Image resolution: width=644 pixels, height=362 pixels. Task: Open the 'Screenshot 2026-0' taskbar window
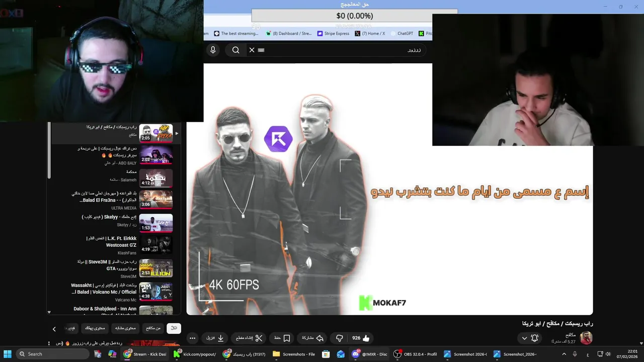coord(465,354)
